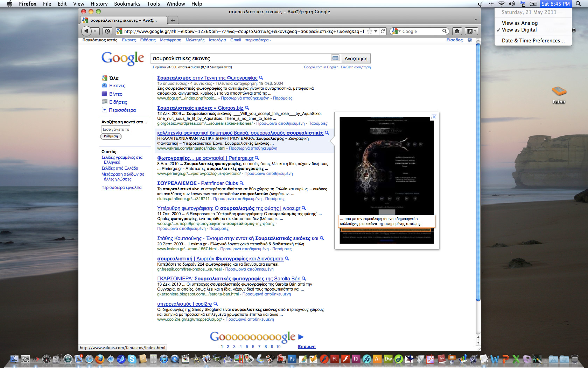The image size is (588, 368).
Task: Open Σουρεαλισμός στην Τεχνη της Φωτογραφίας result
Action: (x=207, y=78)
